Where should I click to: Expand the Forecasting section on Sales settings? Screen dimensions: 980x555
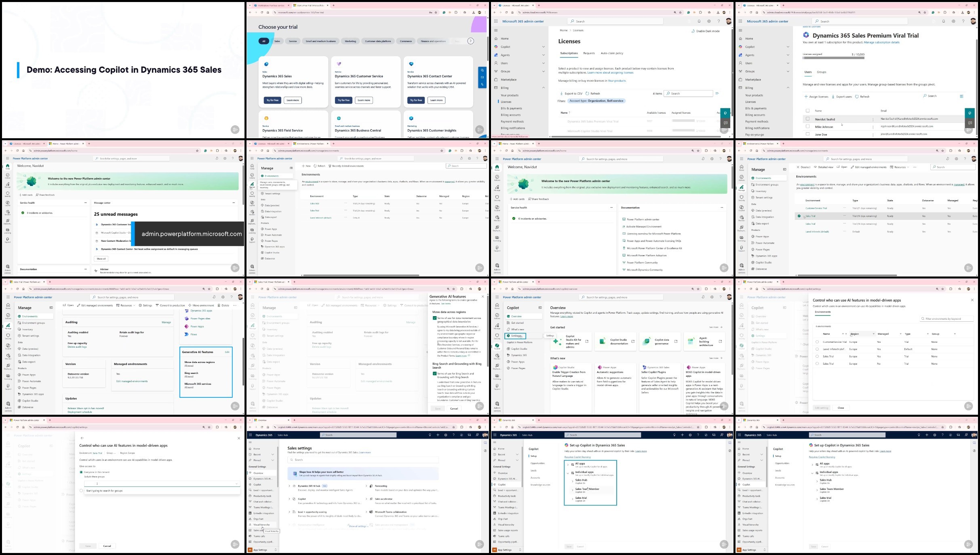366,486
